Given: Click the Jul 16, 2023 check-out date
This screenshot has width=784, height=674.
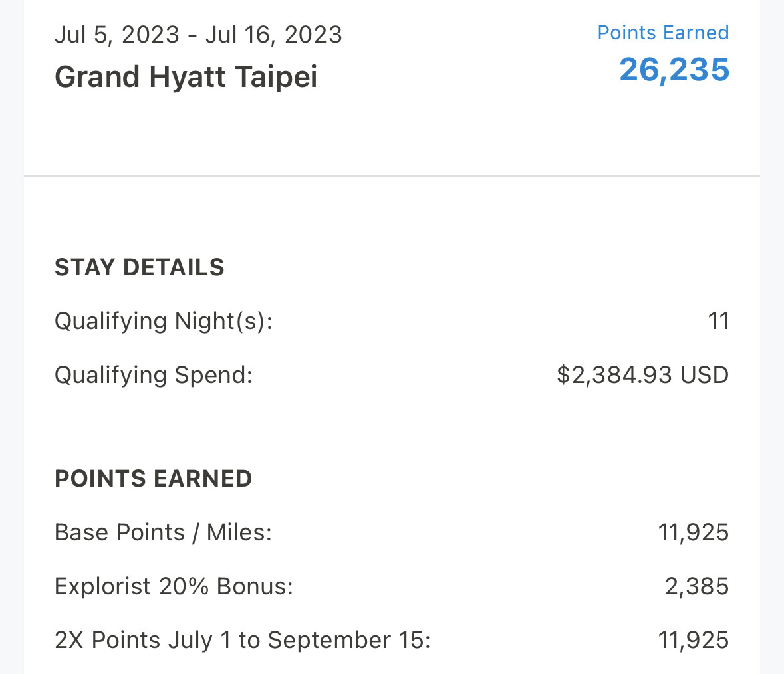Looking at the screenshot, I should tap(273, 35).
